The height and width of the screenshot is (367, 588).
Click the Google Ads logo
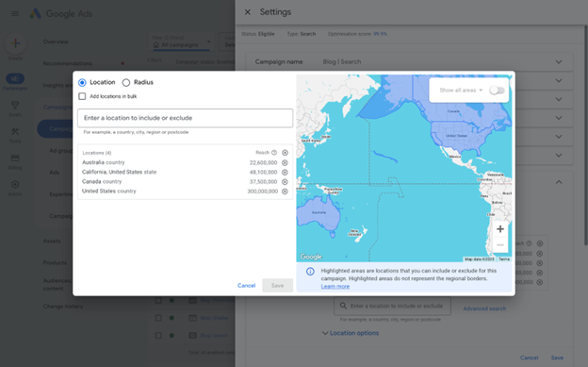61,14
